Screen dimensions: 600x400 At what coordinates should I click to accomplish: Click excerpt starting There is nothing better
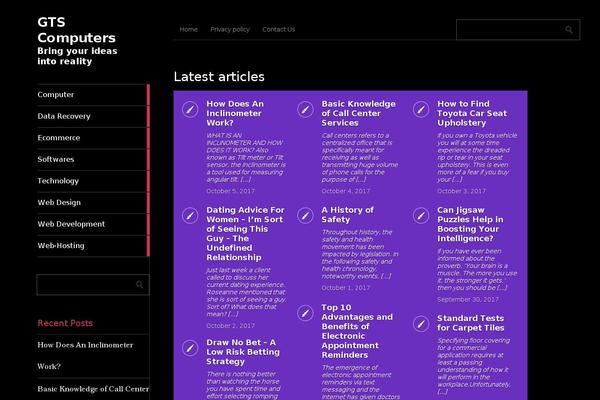coord(243,385)
